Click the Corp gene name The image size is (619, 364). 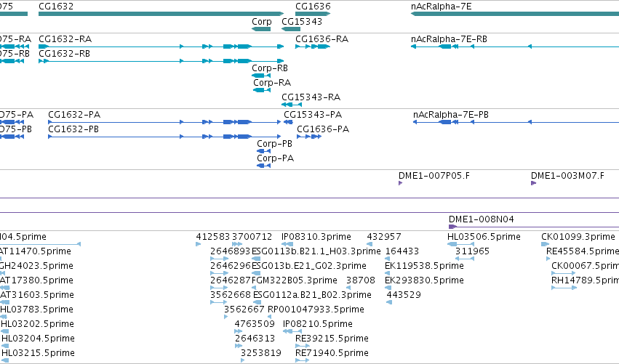[262, 21]
